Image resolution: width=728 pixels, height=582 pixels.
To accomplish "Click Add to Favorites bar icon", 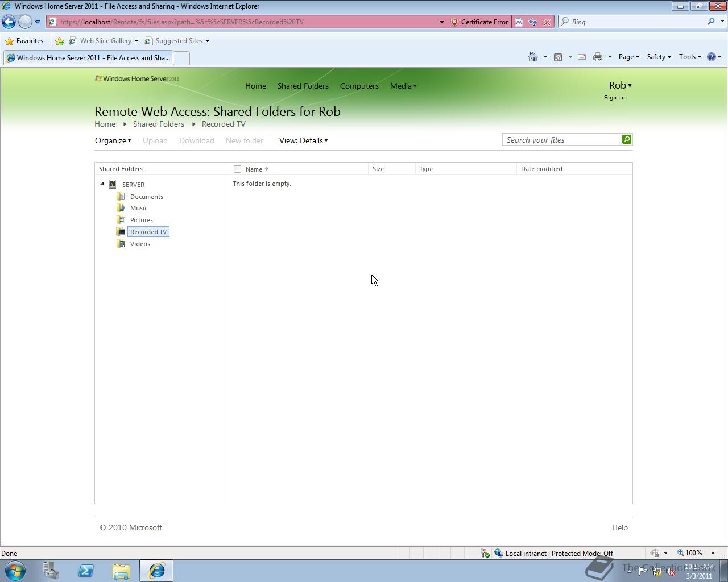I will tap(60, 41).
